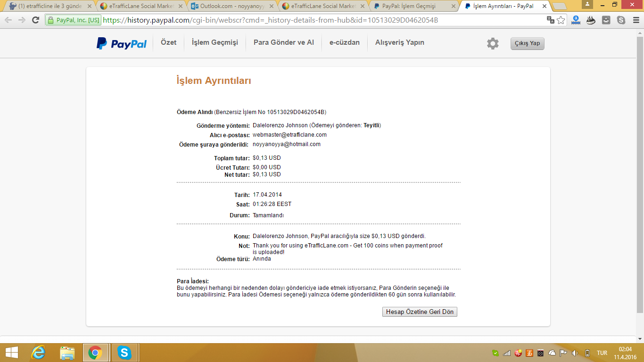
Task: Launch Internet Explorer from the taskbar
Action: [x=38, y=353]
